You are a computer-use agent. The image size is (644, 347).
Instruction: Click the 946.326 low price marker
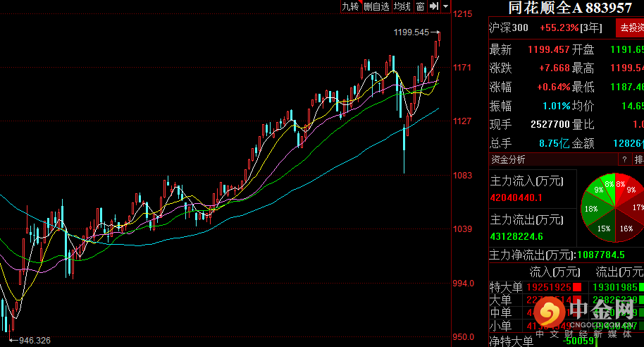coord(35,341)
